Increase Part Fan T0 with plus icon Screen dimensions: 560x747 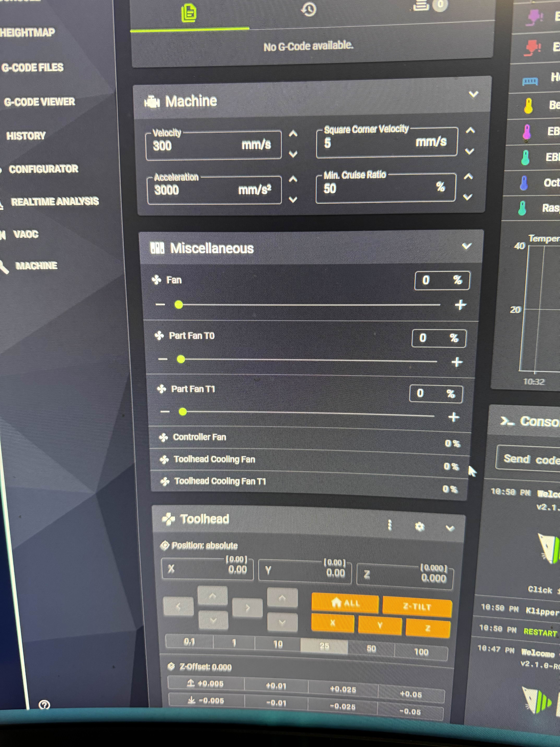pos(457,362)
